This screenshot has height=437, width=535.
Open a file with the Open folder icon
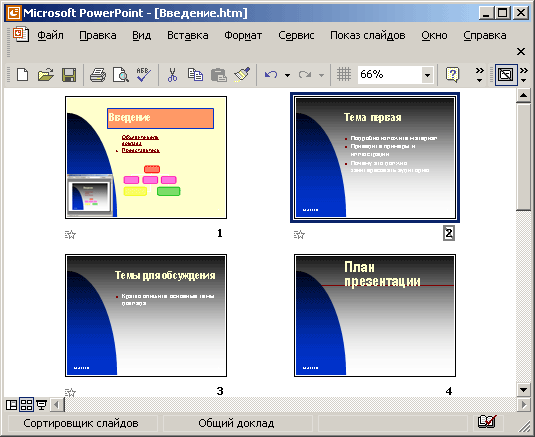point(46,75)
